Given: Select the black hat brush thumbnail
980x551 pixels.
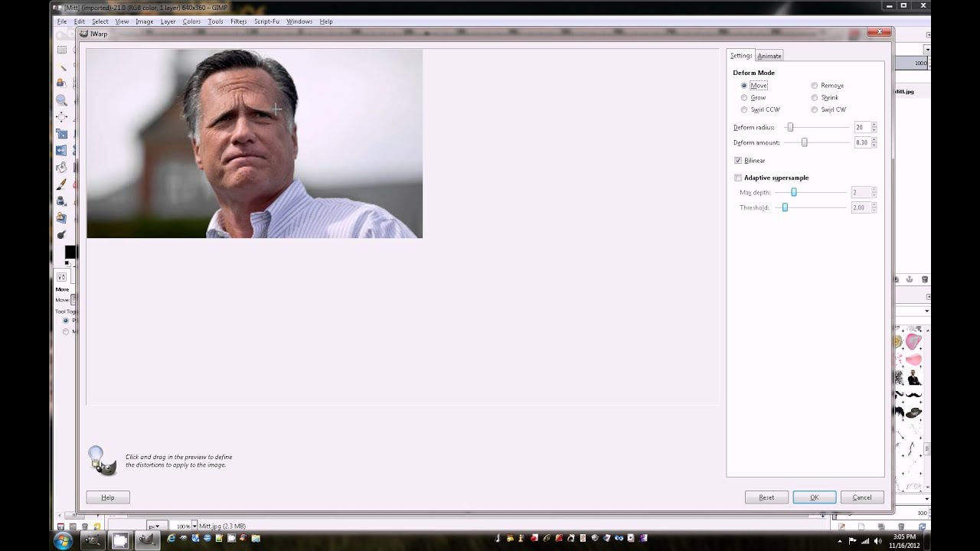Looking at the screenshot, I should pos(913,413).
